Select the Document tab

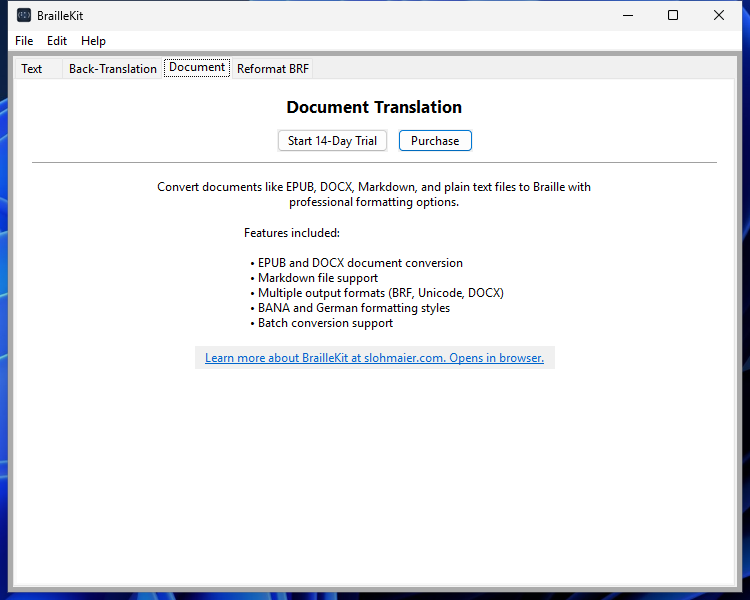tap(197, 67)
